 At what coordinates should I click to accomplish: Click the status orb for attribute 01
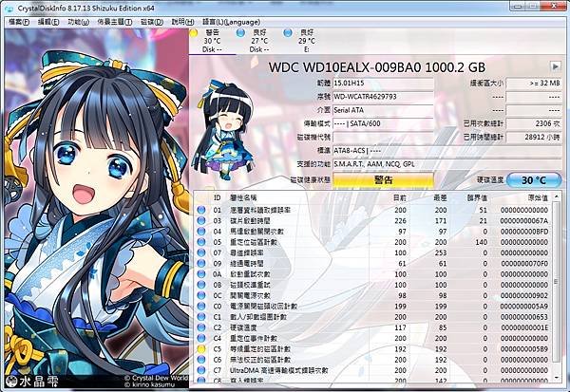pyautogui.click(x=201, y=210)
